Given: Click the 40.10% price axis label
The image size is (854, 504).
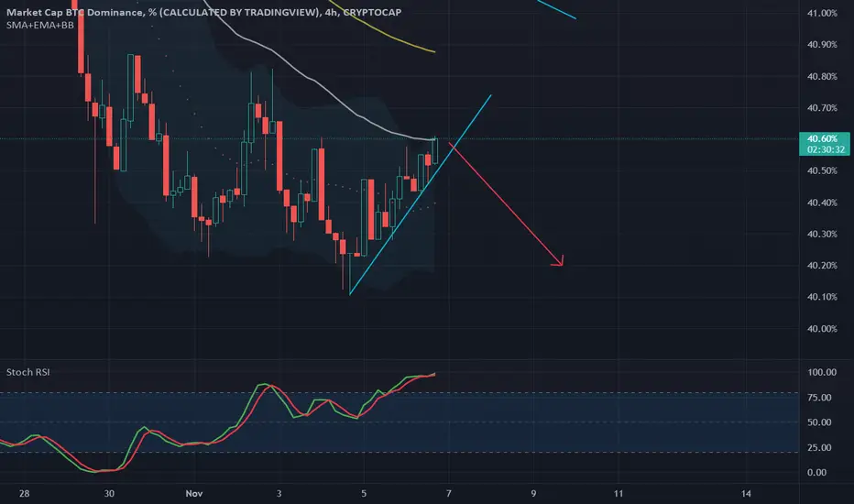Looking at the screenshot, I should [822, 298].
